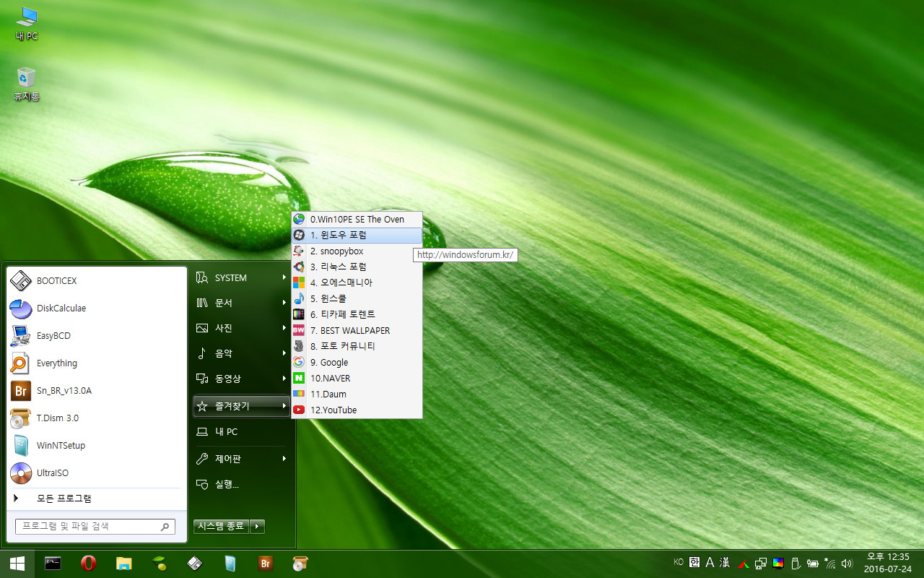Screen dimensions: 924x578
Task: Toggle the 漢 hanja conversion button
Action: (x=726, y=562)
